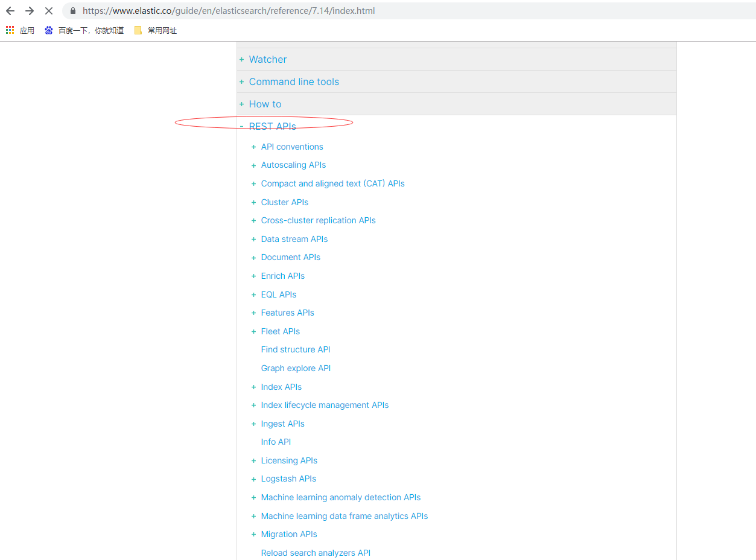Open the Find structure API page
Screen dimensions: 756x560
[x=296, y=349]
